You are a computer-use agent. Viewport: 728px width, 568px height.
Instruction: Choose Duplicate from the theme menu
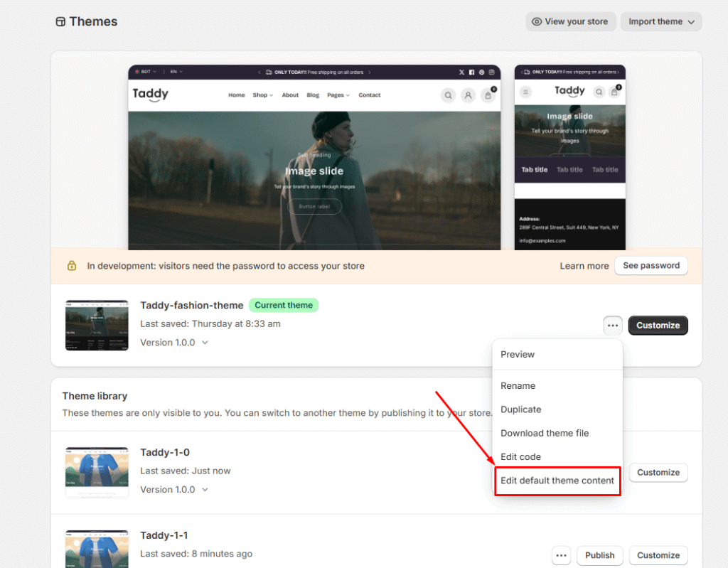click(520, 409)
